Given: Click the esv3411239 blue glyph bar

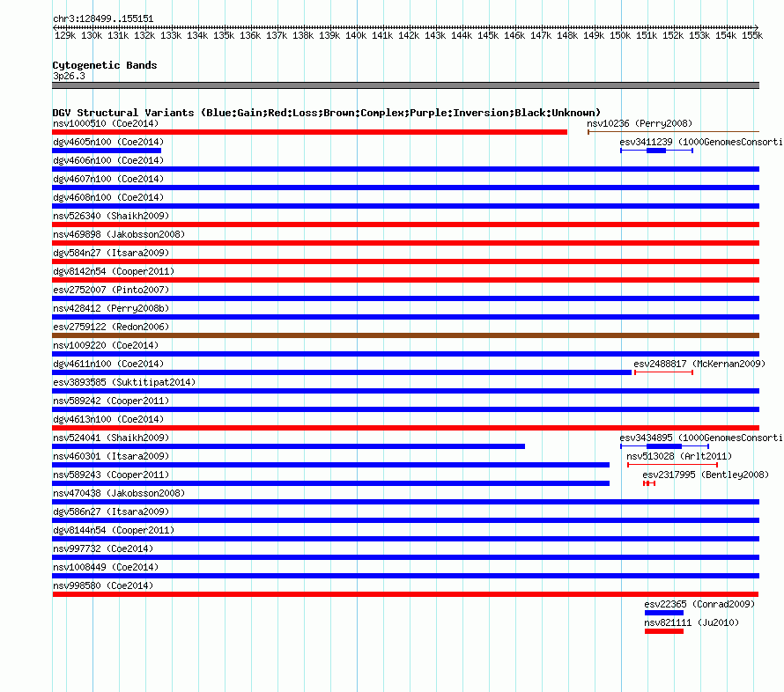Looking at the screenshot, I should click(656, 151).
